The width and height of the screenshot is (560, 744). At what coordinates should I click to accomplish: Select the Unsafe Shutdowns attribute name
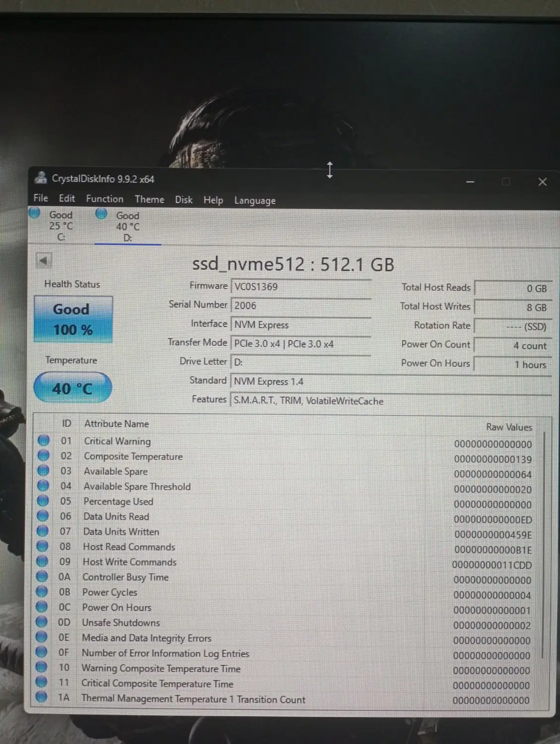pyautogui.click(x=121, y=622)
